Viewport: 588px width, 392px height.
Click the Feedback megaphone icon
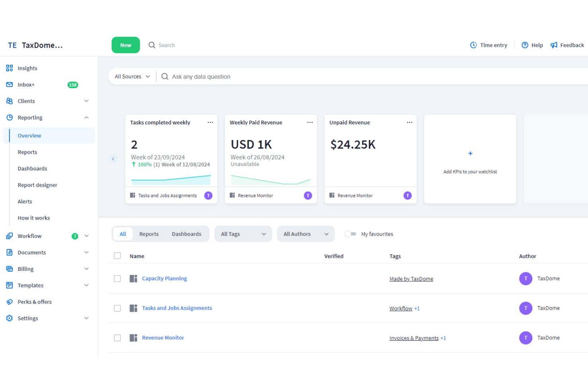click(554, 45)
